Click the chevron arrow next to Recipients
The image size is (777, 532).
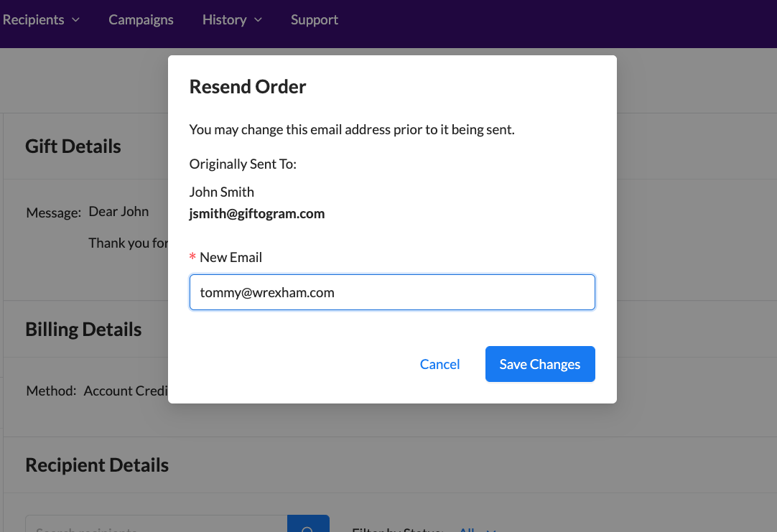(76, 20)
